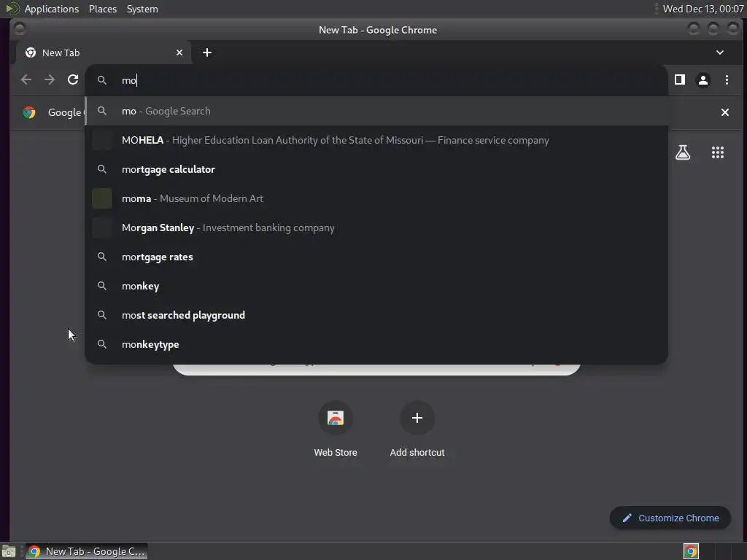Viewport: 747px width, 560px height.
Task: Open a new tab with plus button
Action: coord(206,52)
